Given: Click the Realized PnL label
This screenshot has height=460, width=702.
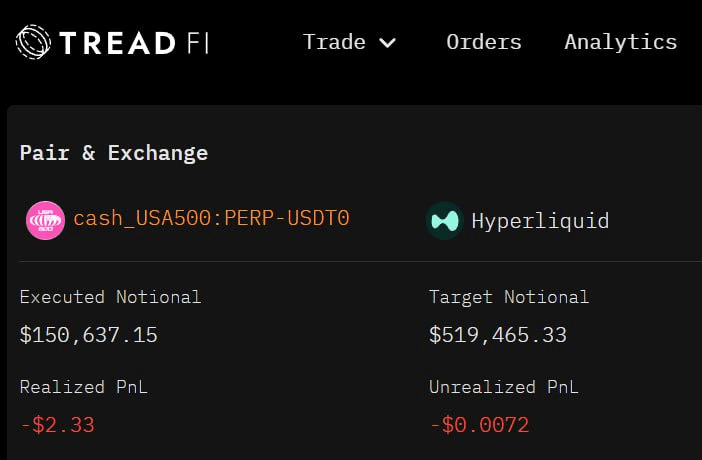Looking at the screenshot, I should click(83, 387).
